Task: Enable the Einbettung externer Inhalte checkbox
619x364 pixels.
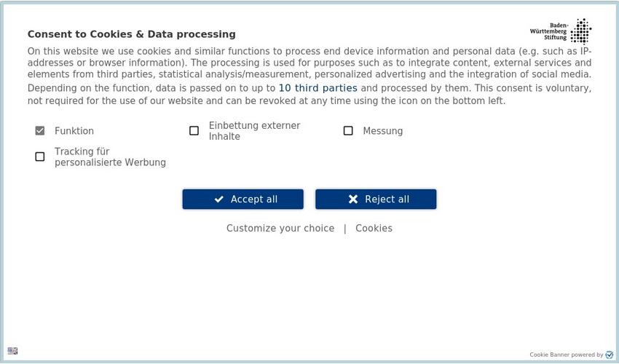Action: click(194, 131)
